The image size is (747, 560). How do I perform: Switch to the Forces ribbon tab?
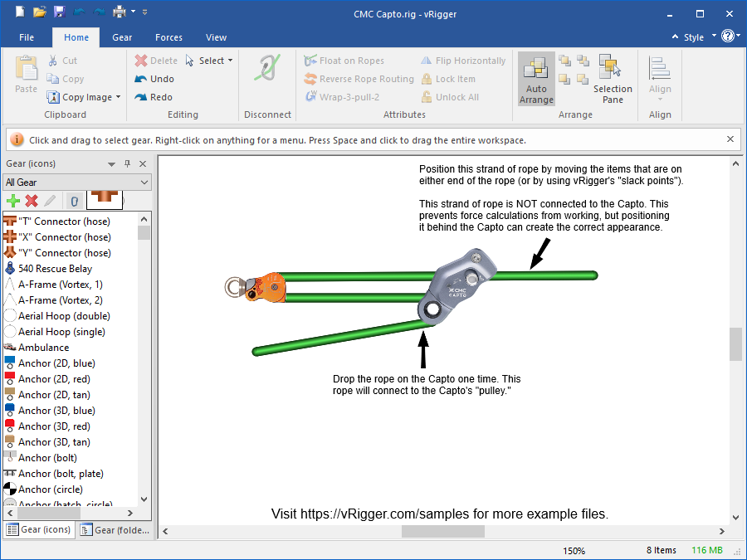[x=168, y=37]
